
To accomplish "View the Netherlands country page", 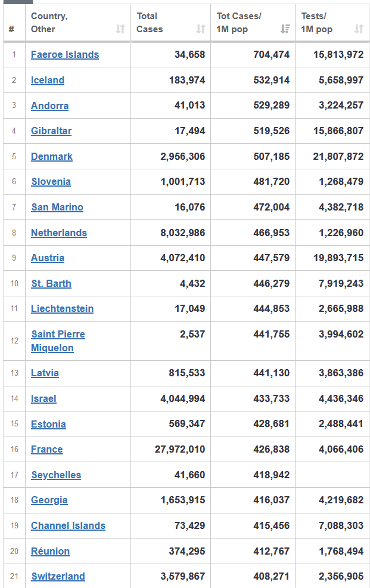I will [59, 233].
